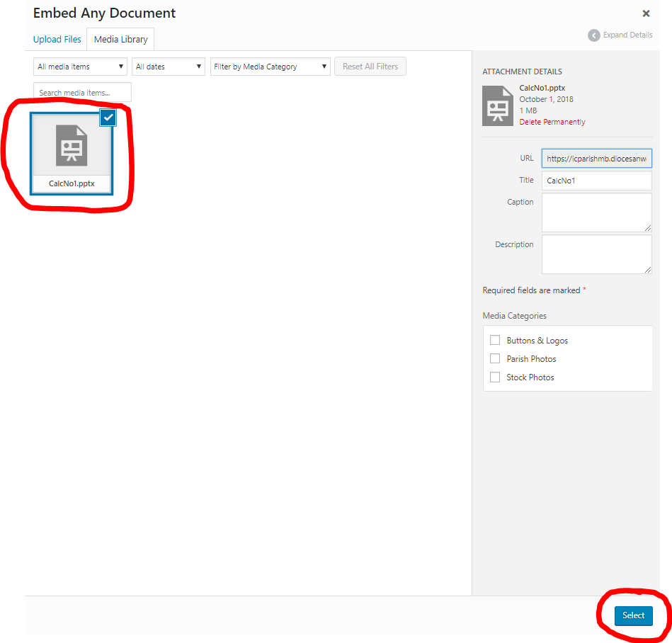The image size is (672, 643).
Task: Click into the Search media items field
Action: coord(82,93)
